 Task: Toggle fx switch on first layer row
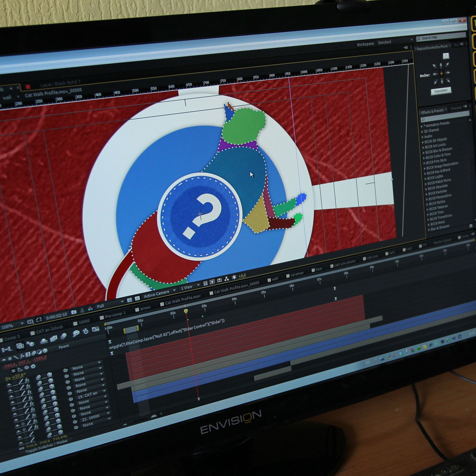point(27,380)
